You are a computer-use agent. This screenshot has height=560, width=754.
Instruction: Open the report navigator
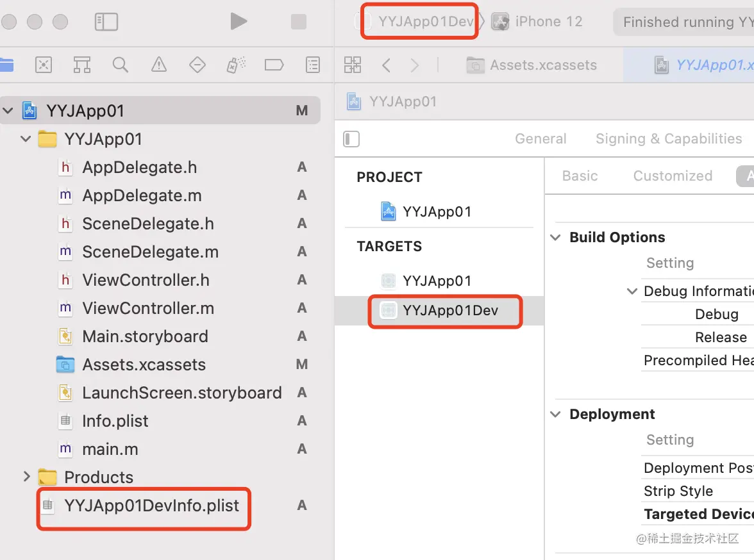[x=312, y=65]
